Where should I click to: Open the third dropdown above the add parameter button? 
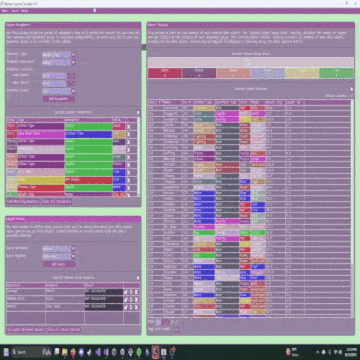coord(59,91)
